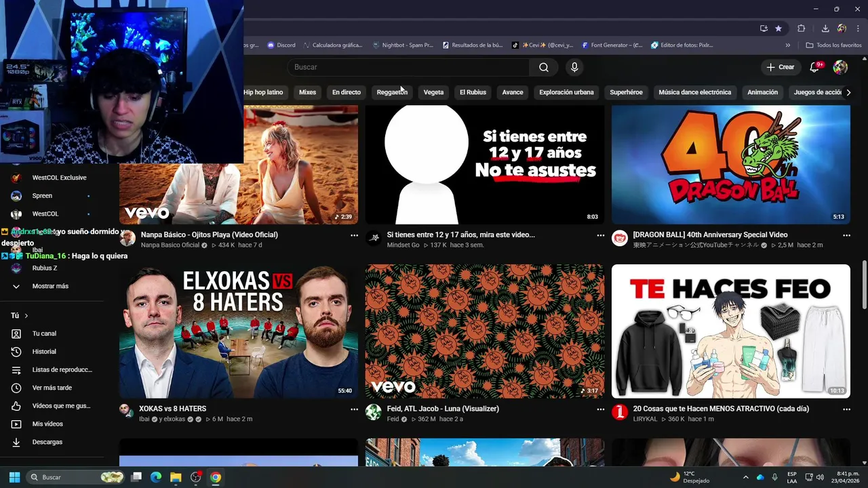Select the Vegeta filter chip

(433, 92)
